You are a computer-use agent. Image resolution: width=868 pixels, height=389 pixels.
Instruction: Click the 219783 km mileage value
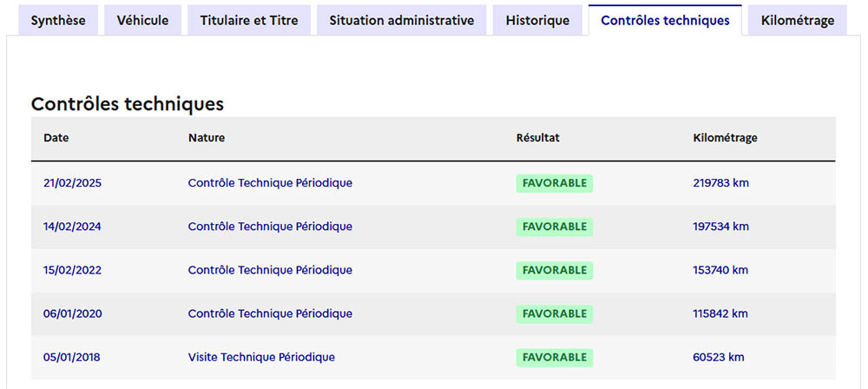click(x=720, y=183)
